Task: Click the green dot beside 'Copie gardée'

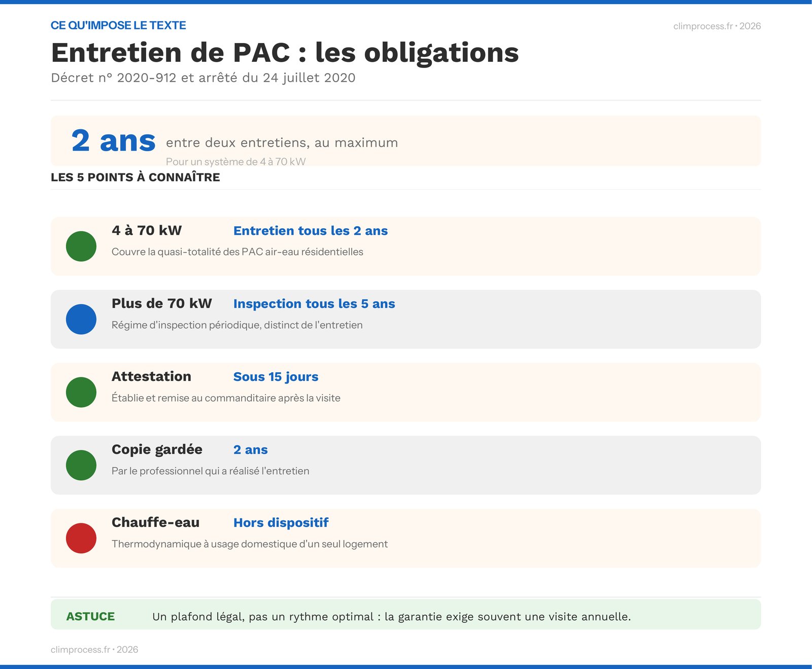Action: pyautogui.click(x=81, y=466)
